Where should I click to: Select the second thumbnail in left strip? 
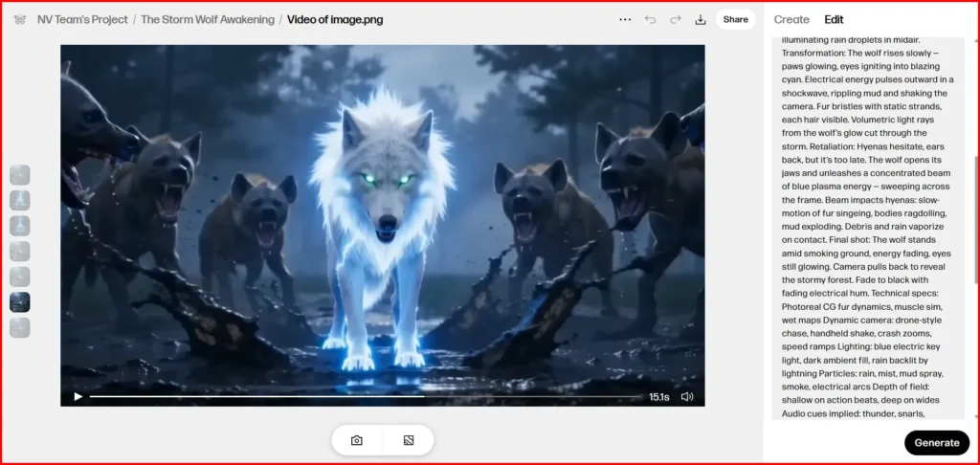pyautogui.click(x=20, y=201)
